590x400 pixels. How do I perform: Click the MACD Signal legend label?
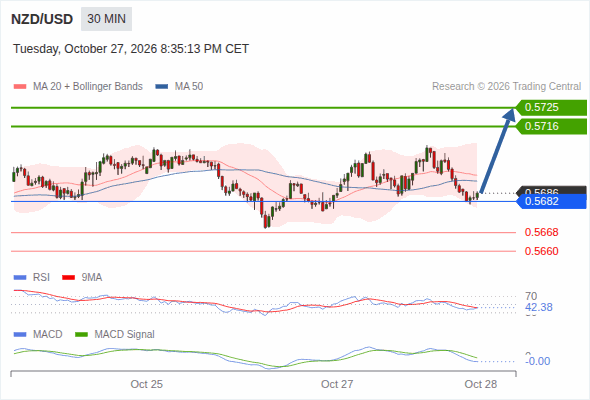pyautogui.click(x=125, y=334)
